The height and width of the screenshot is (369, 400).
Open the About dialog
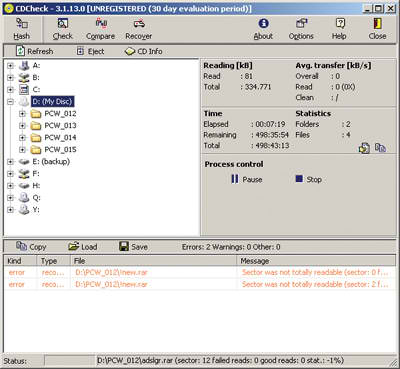point(263,29)
